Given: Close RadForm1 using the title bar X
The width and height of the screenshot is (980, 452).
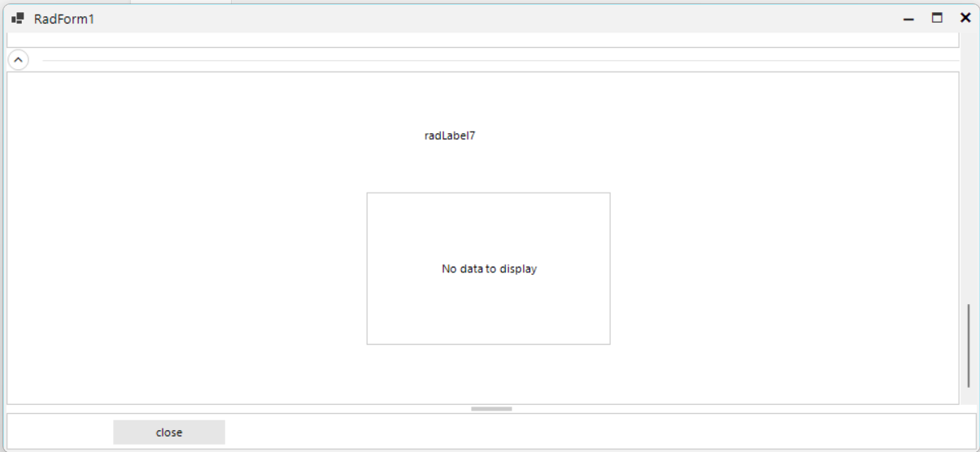Looking at the screenshot, I should coord(965,18).
